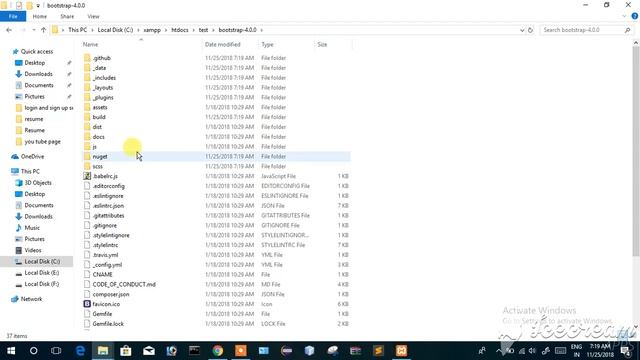Open Microsoft Edge from taskbar

[80, 351]
